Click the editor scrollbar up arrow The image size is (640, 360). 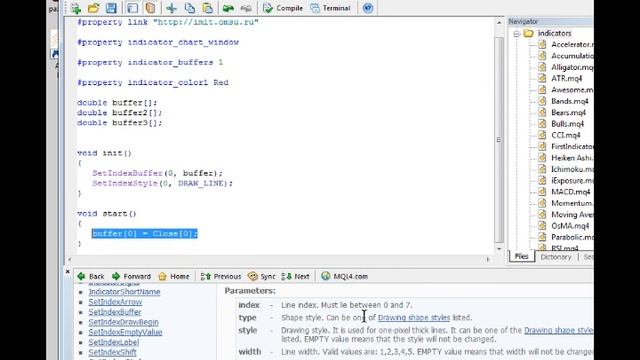tap(499, 23)
